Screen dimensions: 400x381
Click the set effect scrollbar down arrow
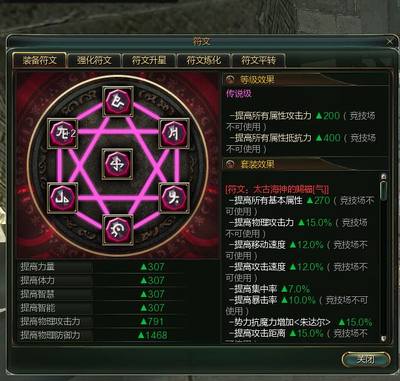(384, 339)
